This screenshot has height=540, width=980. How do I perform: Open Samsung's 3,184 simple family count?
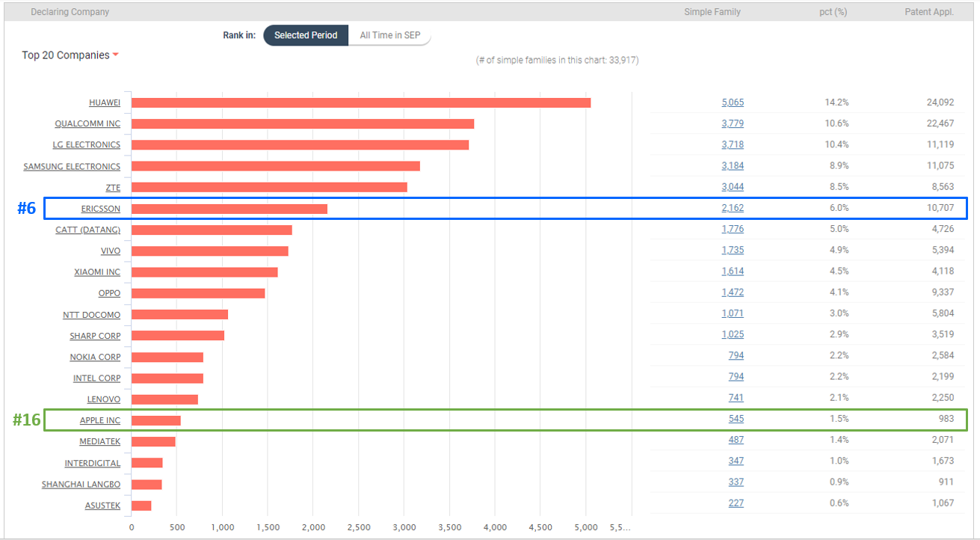coord(733,166)
